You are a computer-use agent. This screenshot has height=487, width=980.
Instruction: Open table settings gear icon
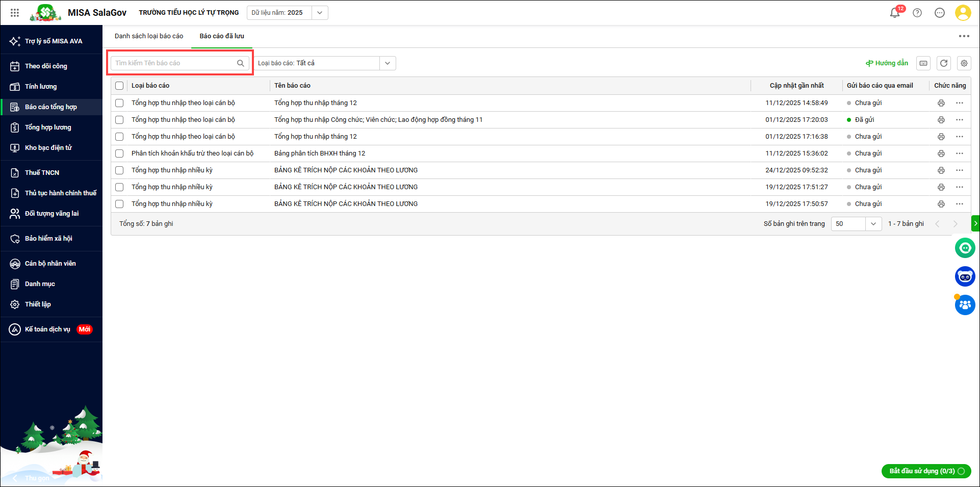click(964, 63)
